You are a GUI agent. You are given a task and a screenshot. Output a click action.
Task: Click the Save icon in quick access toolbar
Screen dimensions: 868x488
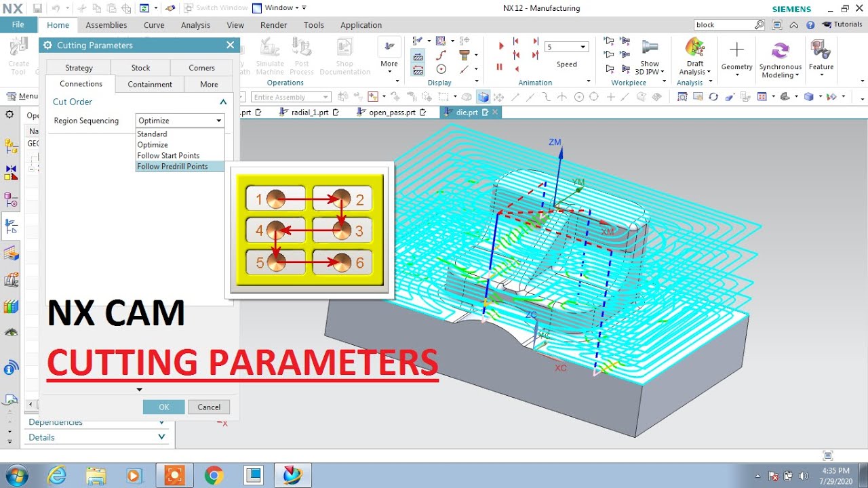(x=37, y=8)
